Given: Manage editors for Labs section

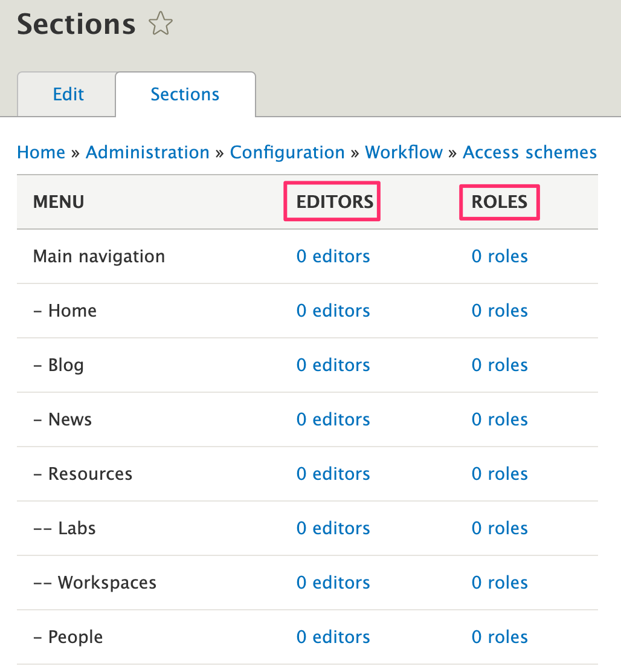Looking at the screenshot, I should click(333, 528).
